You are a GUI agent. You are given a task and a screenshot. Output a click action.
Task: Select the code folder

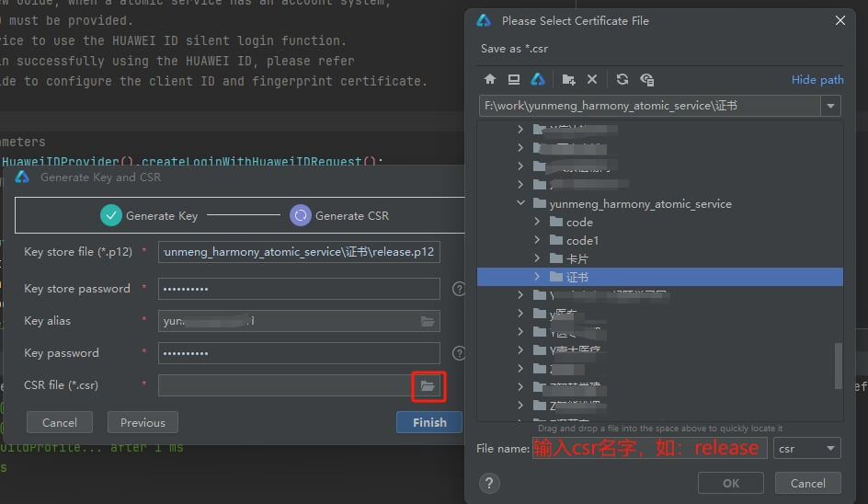(579, 222)
